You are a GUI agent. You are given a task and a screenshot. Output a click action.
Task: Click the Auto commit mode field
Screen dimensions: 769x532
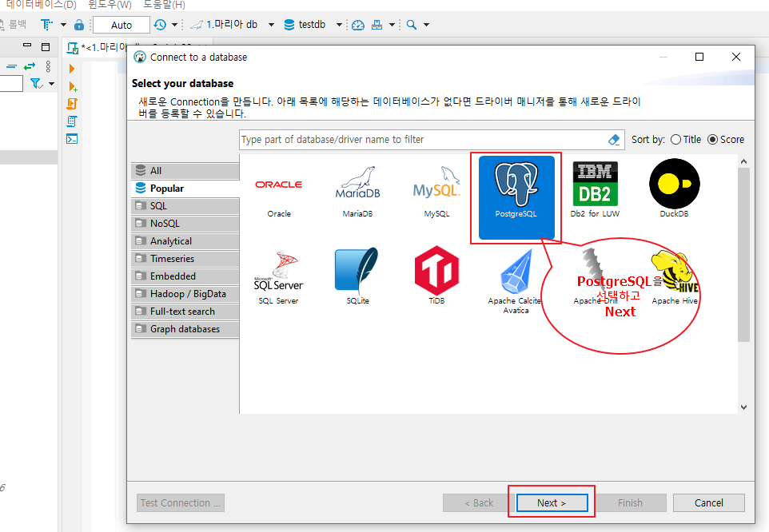tap(122, 25)
